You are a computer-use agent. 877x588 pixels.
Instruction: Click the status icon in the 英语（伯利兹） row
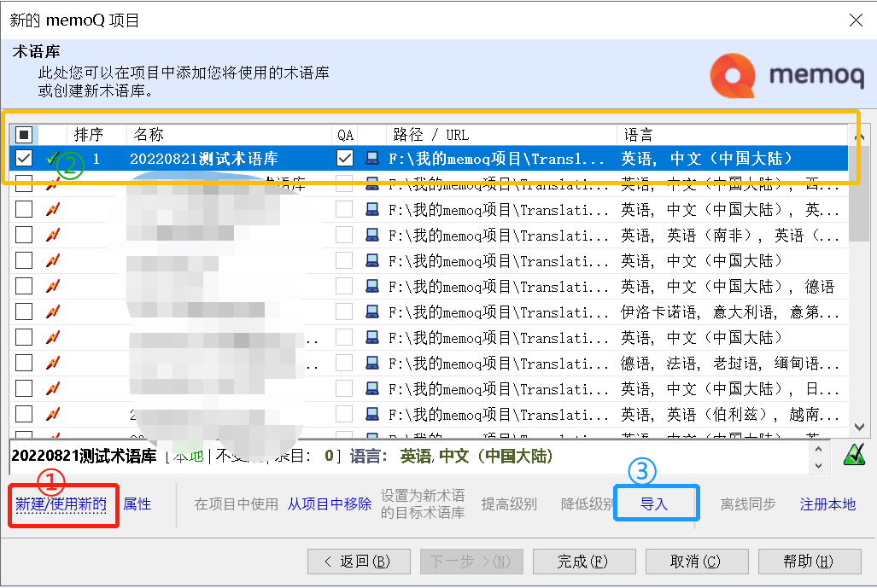pyautogui.click(x=53, y=414)
